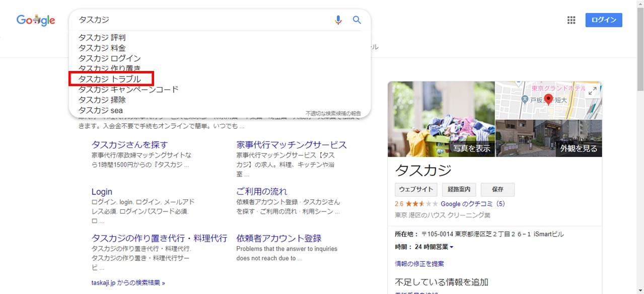Click the タスカジ knowledge panel title

[423, 170]
